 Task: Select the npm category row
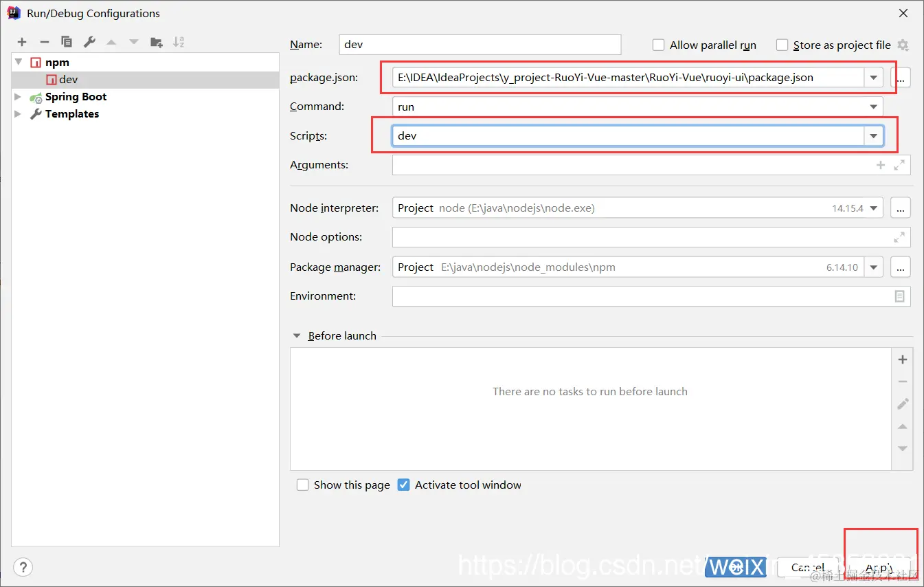(146, 63)
